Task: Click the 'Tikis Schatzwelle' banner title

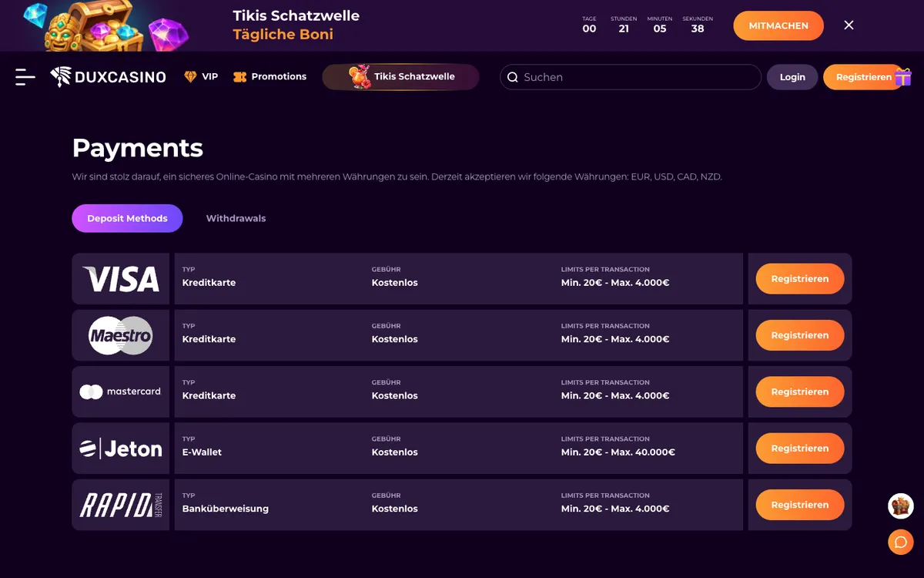Action: [x=296, y=15]
